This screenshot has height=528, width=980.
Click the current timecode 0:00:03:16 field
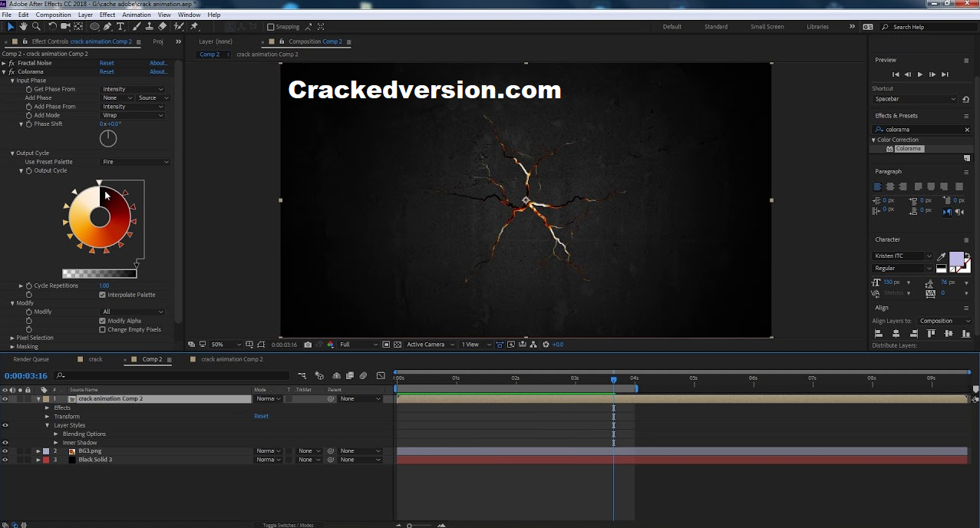pyautogui.click(x=26, y=376)
